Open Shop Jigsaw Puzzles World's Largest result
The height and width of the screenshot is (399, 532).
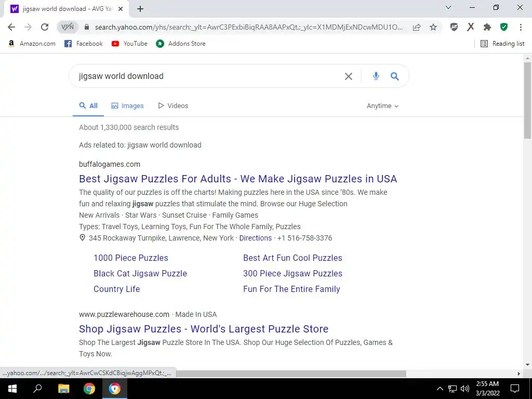(x=204, y=329)
